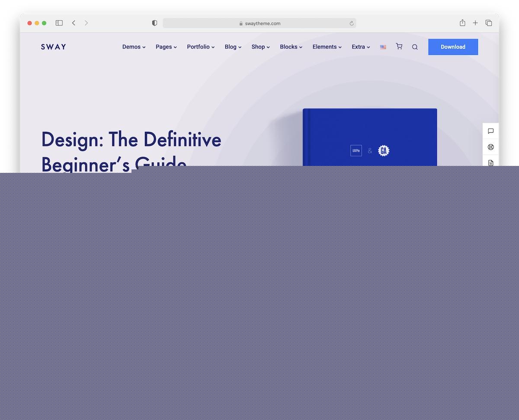
Task: Open the Elements menu
Action: (x=327, y=47)
